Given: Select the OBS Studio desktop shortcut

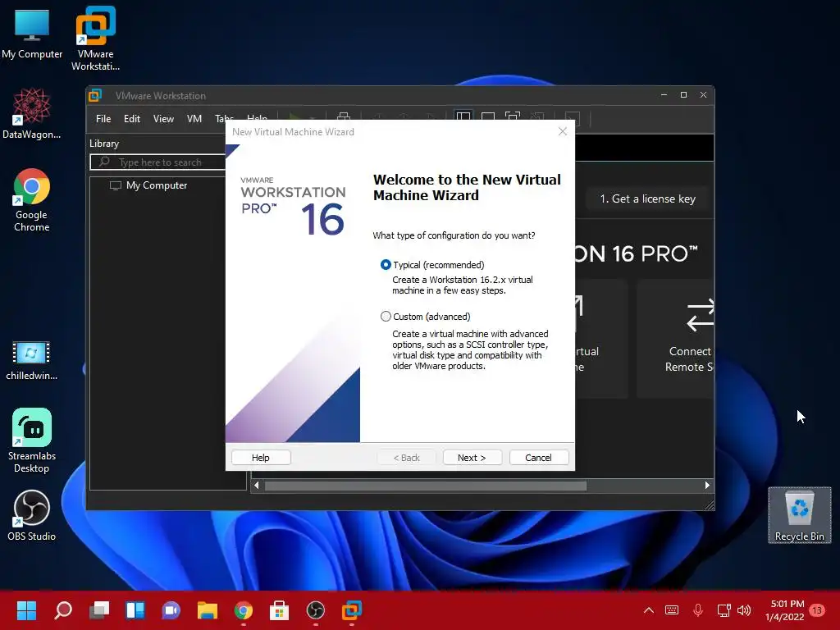Looking at the screenshot, I should tap(32, 515).
